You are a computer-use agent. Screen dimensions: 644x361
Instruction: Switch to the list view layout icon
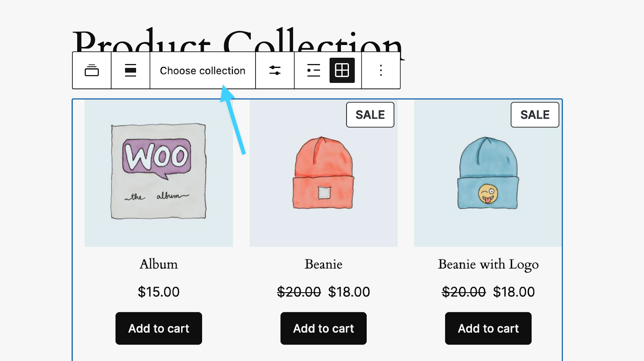[x=314, y=70]
